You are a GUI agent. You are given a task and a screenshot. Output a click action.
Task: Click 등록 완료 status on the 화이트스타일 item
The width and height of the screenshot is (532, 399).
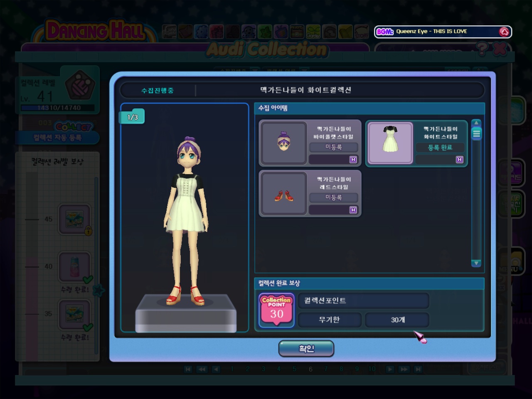[440, 148]
